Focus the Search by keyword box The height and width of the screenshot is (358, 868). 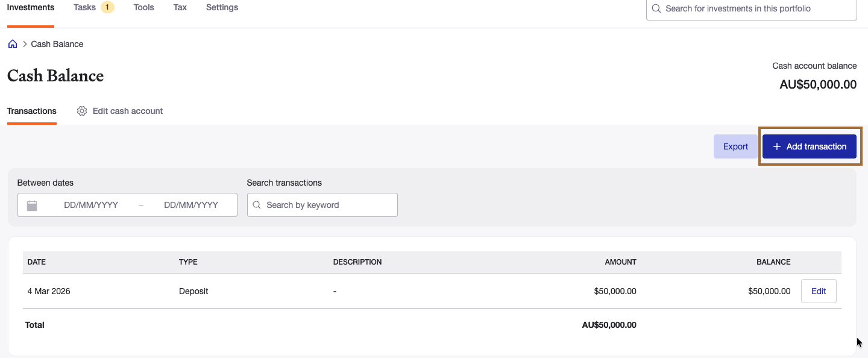(x=322, y=205)
